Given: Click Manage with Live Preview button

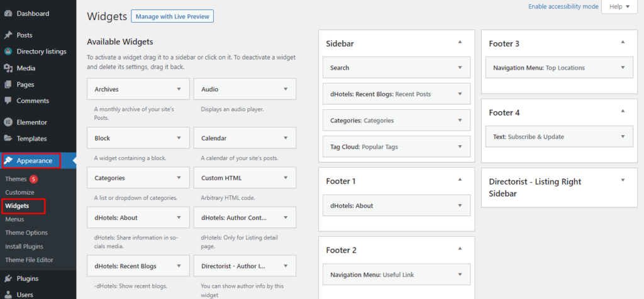Looking at the screenshot, I should [172, 16].
